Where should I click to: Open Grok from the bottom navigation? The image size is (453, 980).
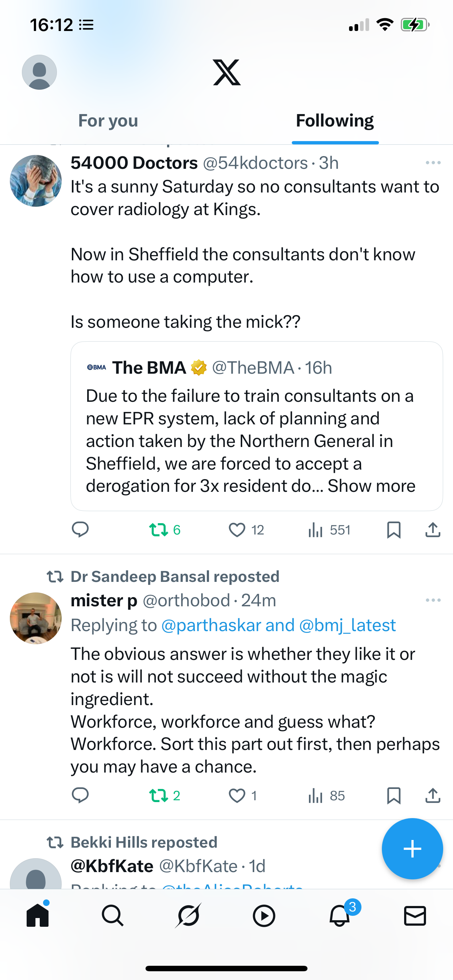click(188, 915)
